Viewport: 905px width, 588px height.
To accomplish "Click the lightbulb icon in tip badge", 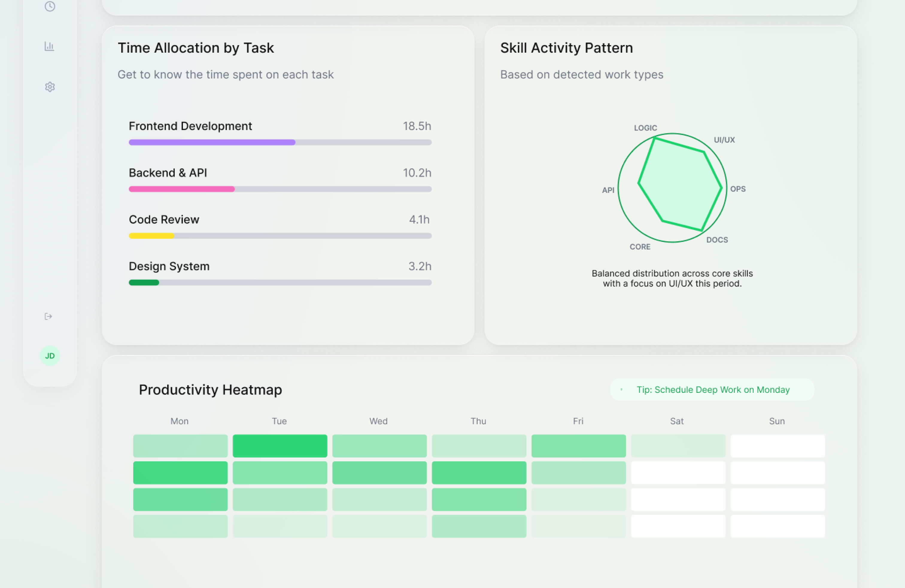I will coord(621,390).
